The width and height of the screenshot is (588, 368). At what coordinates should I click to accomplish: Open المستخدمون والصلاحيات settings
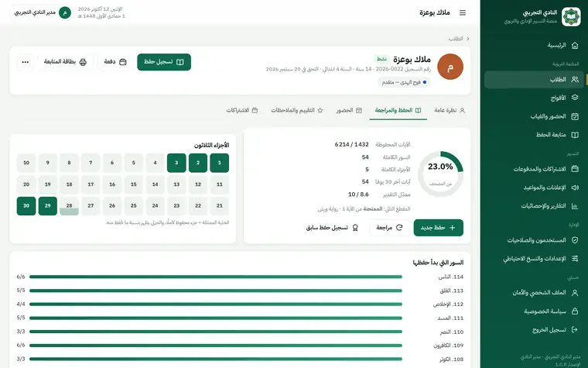point(534,240)
